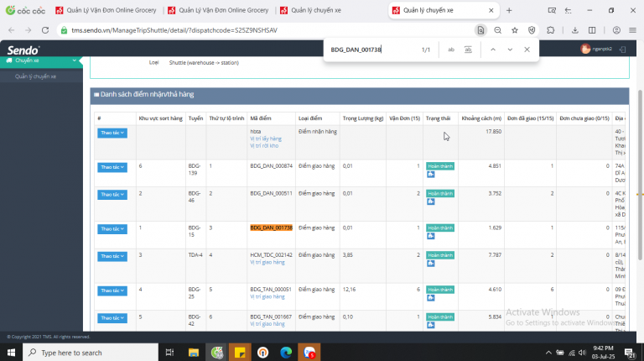Toggle whole word match in find bar
The width and height of the screenshot is (644, 361).
[x=468, y=50]
